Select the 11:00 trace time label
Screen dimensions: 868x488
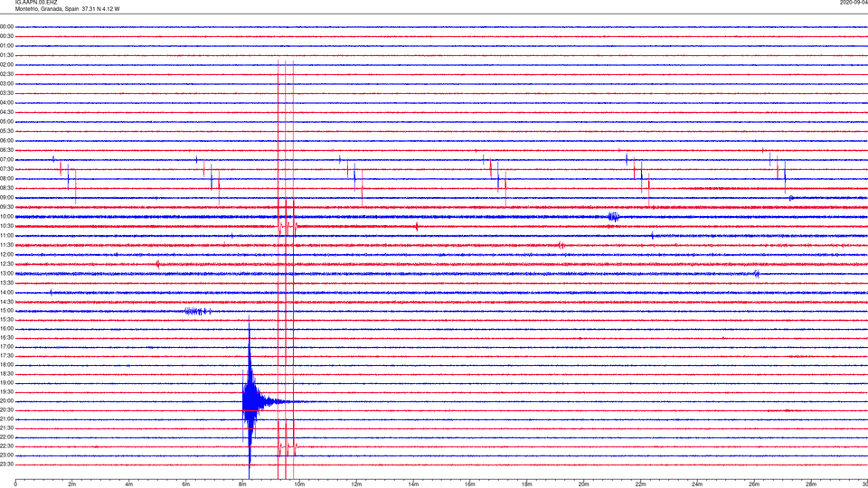6,235
